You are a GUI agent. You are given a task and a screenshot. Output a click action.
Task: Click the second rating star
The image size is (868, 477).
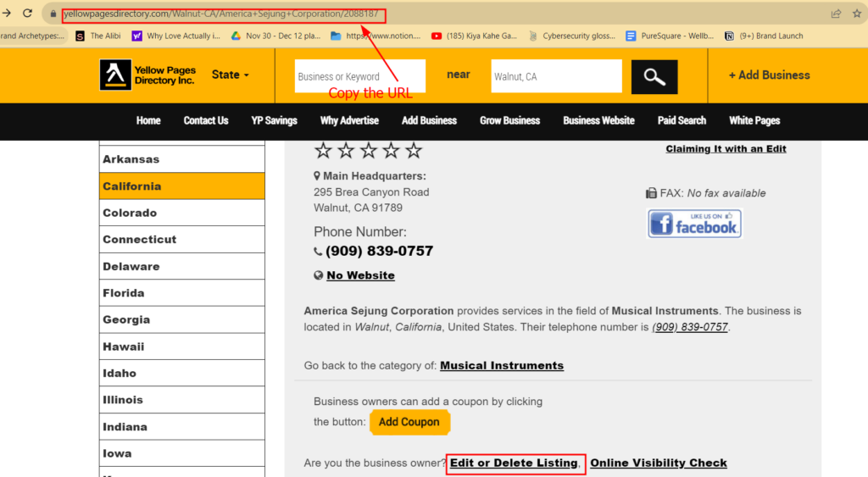click(x=346, y=150)
